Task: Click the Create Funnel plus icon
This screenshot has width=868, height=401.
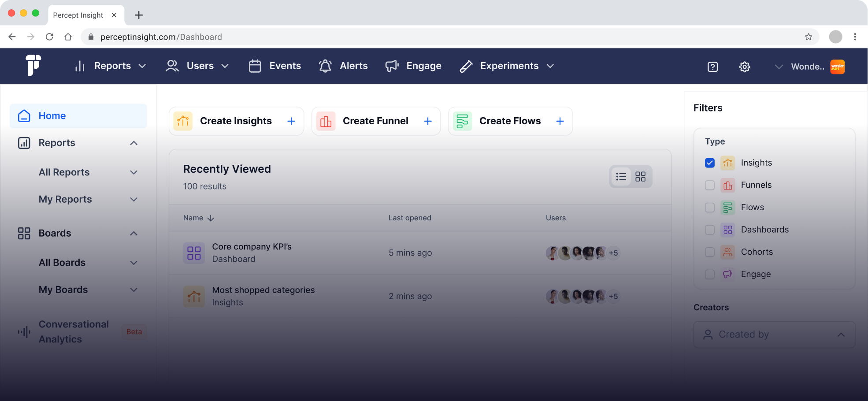Action: (x=428, y=121)
